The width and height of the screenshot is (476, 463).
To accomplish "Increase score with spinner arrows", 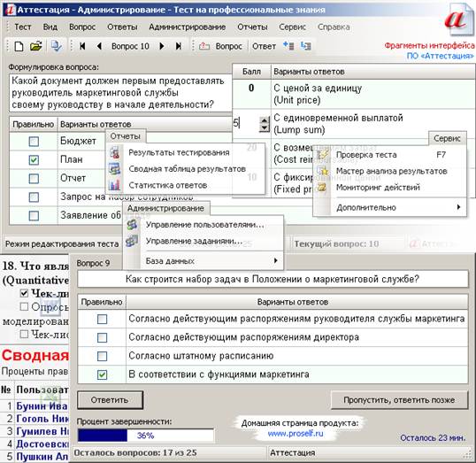I will click(x=265, y=120).
